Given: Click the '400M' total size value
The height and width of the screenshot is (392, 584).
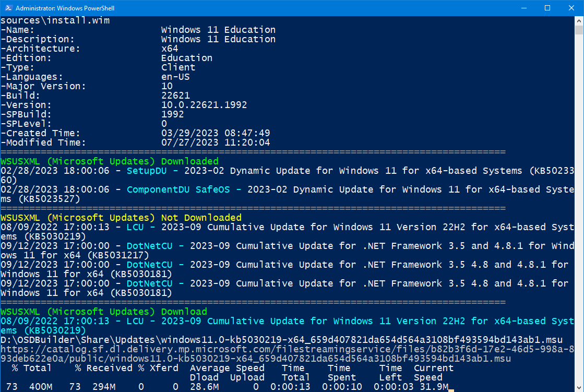Looking at the screenshot, I should (x=41, y=387).
